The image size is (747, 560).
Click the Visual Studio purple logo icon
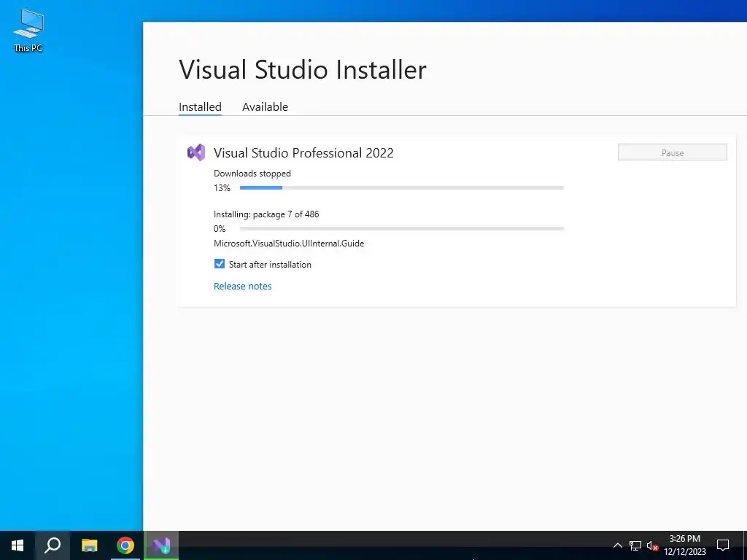196,152
